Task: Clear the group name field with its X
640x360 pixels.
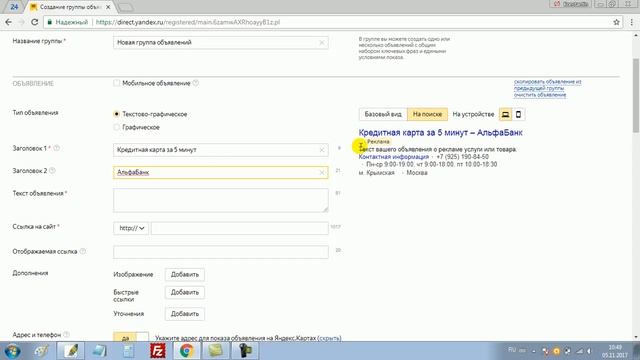Action: (x=322, y=42)
